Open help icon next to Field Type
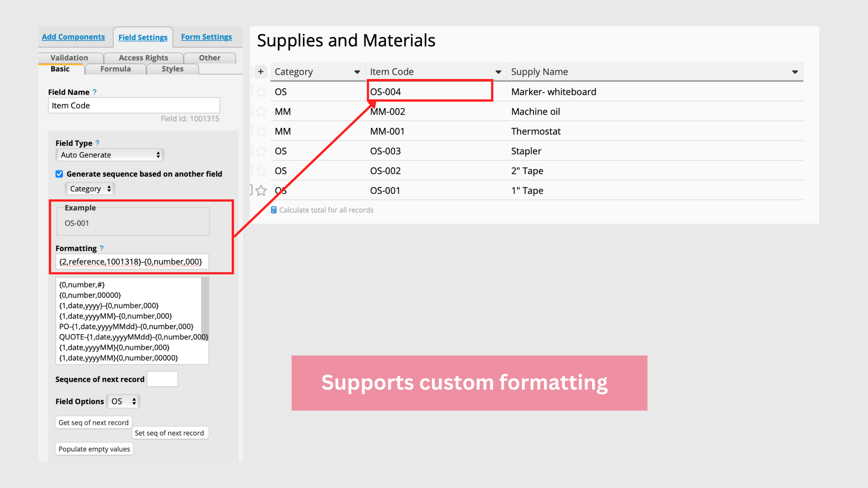 pyautogui.click(x=97, y=143)
